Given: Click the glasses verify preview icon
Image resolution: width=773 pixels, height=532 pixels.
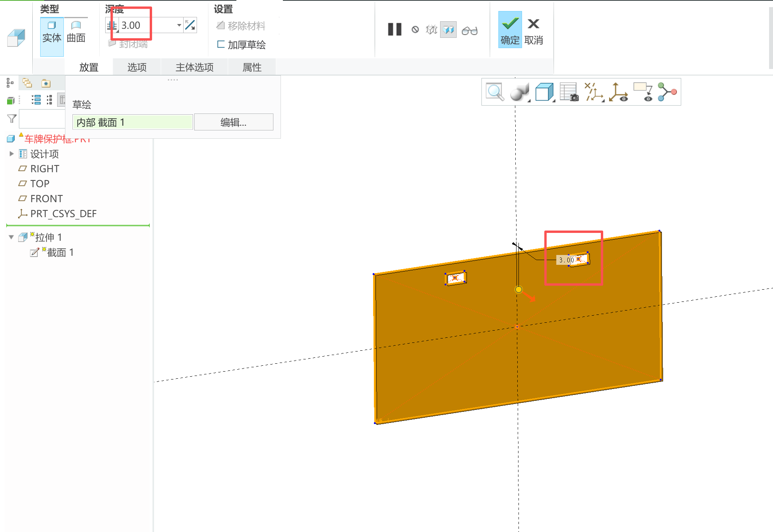Looking at the screenshot, I should [469, 30].
